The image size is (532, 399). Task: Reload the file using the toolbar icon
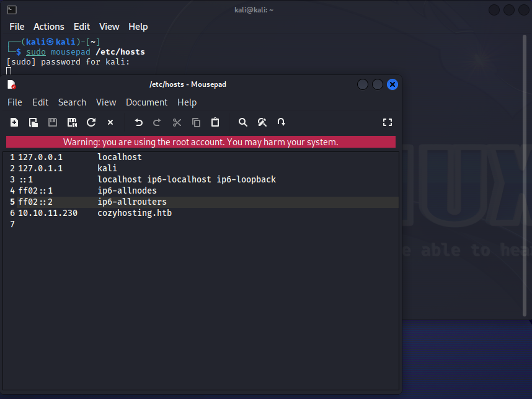(91, 122)
